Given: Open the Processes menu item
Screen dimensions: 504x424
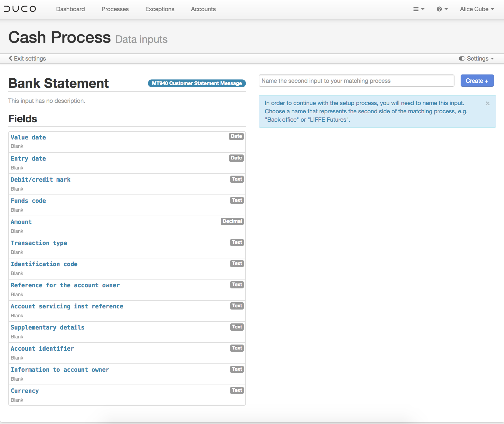Looking at the screenshot, I should 115,9.
